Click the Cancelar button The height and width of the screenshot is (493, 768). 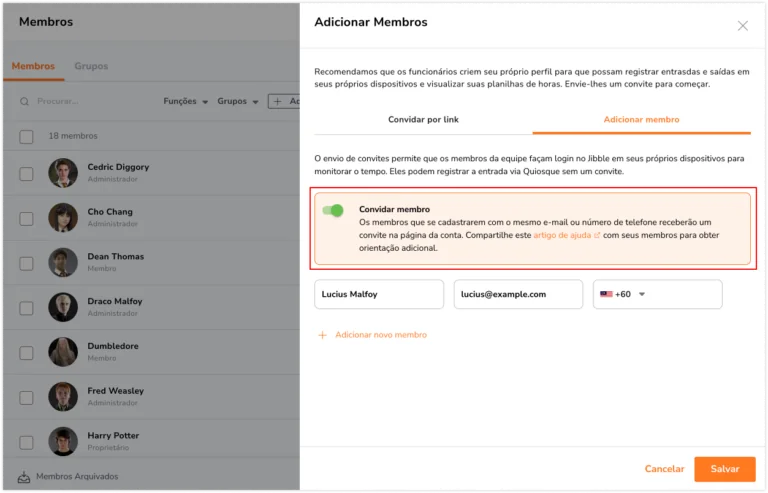664,469
